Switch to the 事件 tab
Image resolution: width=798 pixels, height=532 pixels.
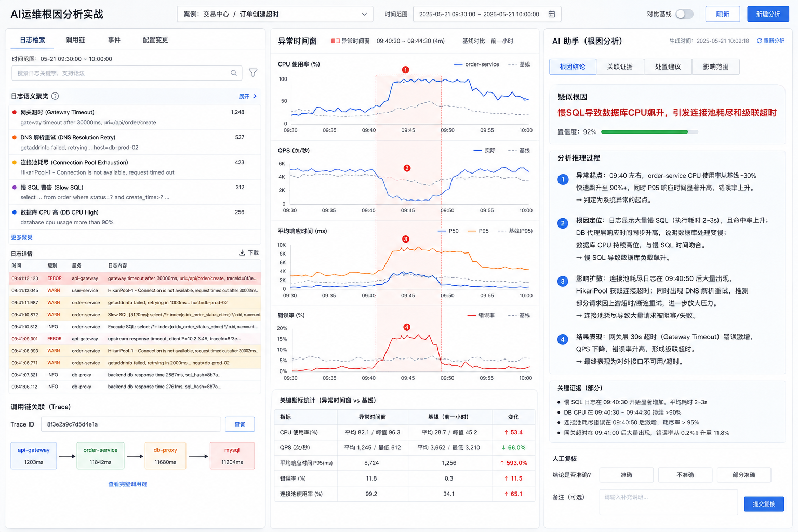coord(114,40)
